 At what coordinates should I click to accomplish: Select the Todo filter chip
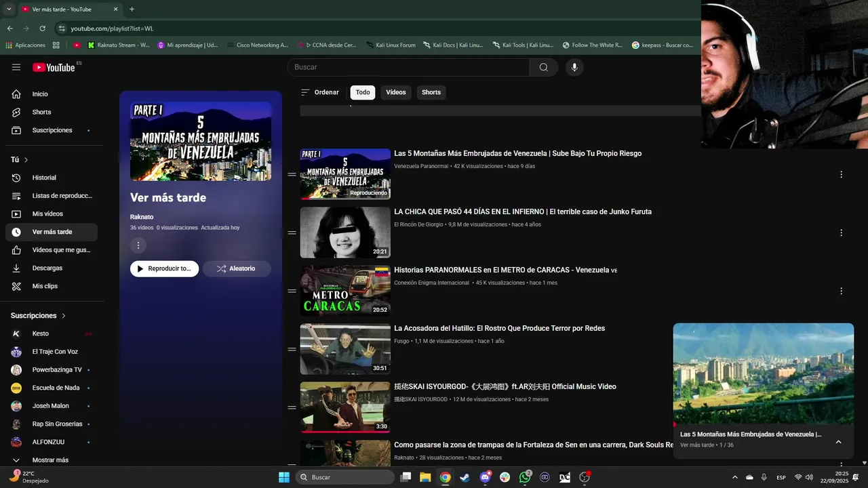pyautogui.click(x=363, y=92)
